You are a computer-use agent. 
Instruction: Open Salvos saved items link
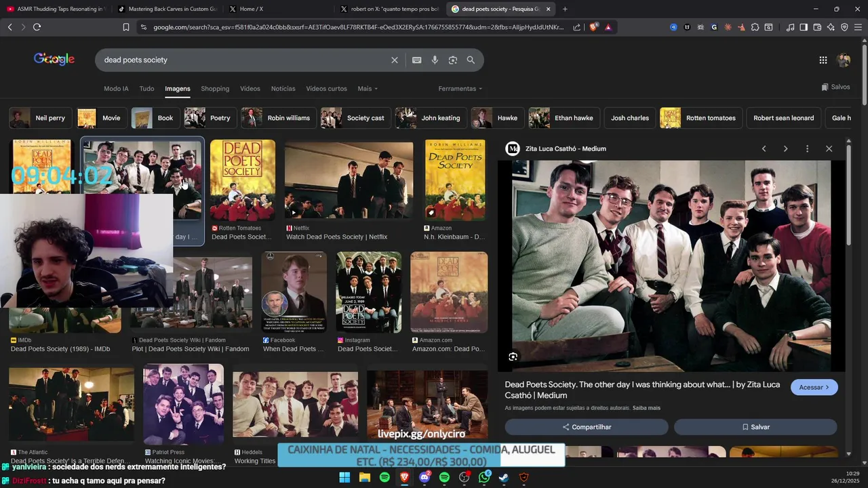point(835,87)
